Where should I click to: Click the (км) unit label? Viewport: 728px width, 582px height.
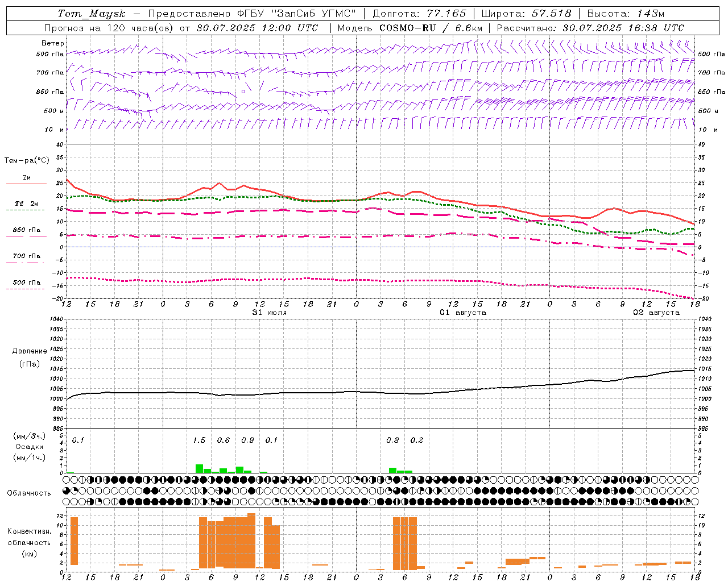point(29,554)
